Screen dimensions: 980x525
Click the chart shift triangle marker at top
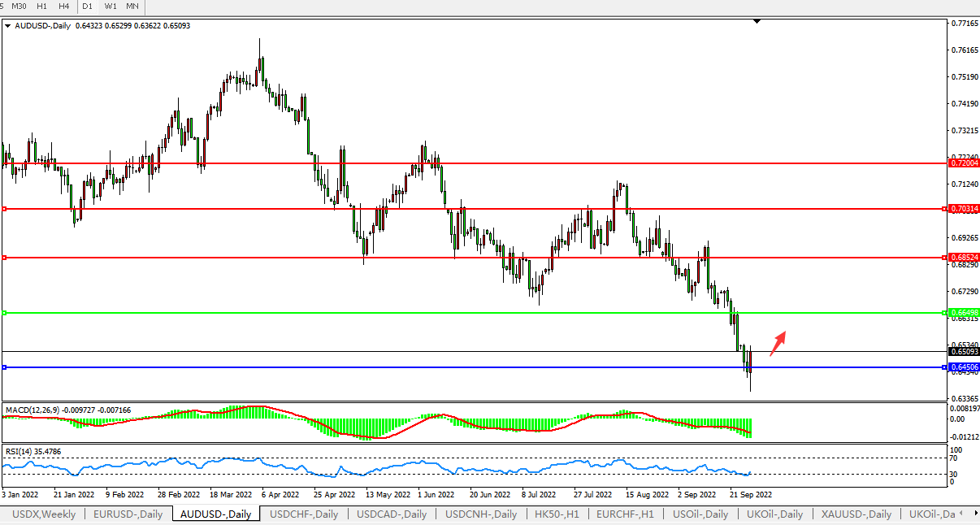tap(757, 22)
